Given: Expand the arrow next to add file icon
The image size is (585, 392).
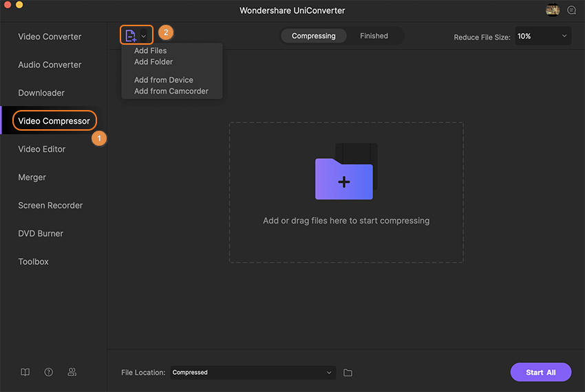Looking at the screenshot, I should [144, 36].
